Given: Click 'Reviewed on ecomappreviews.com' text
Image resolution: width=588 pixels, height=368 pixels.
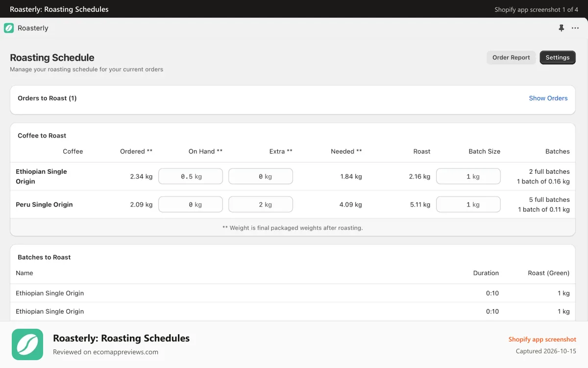Looking at the screenshot, I should click(x=105, y=352).
